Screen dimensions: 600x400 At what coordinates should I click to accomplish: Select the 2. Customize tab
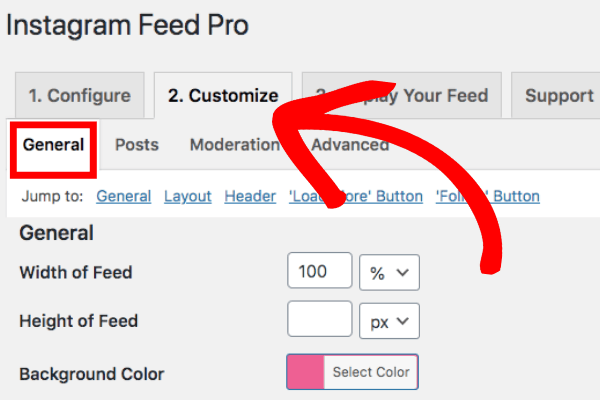coord(223,95)
